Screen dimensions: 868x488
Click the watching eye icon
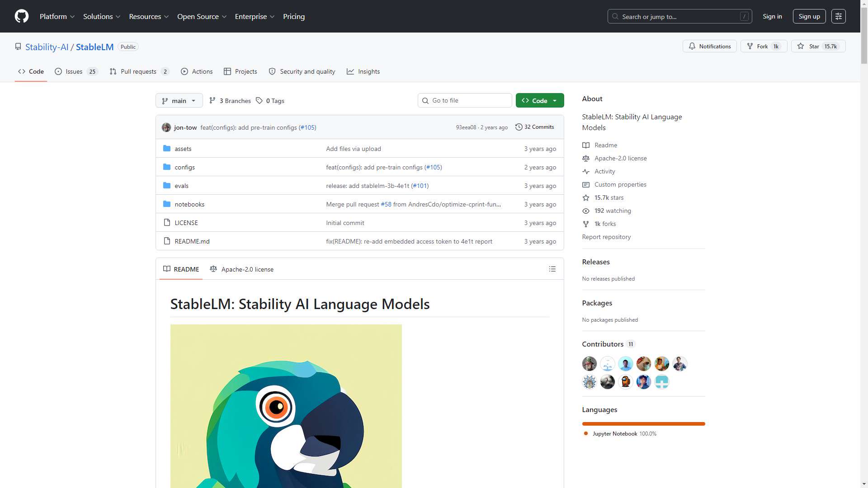(x=586, y=211)
